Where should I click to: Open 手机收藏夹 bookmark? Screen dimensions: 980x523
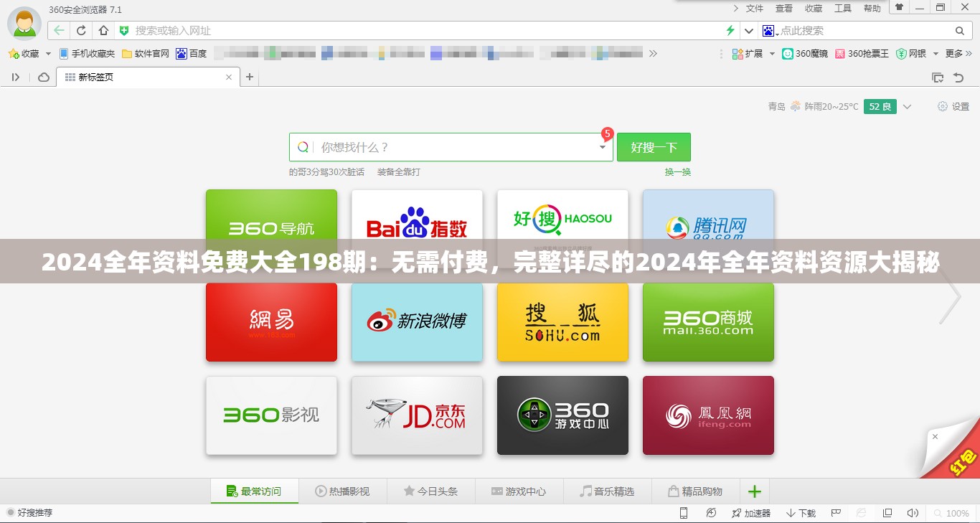click(87, 53)
